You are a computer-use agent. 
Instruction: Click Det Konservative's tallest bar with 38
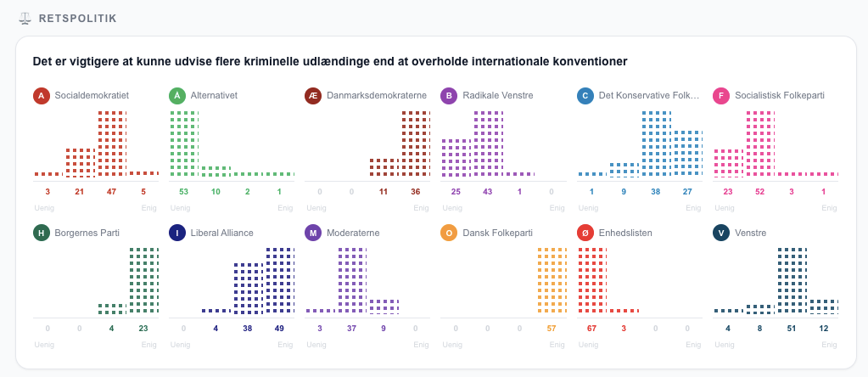657,144
